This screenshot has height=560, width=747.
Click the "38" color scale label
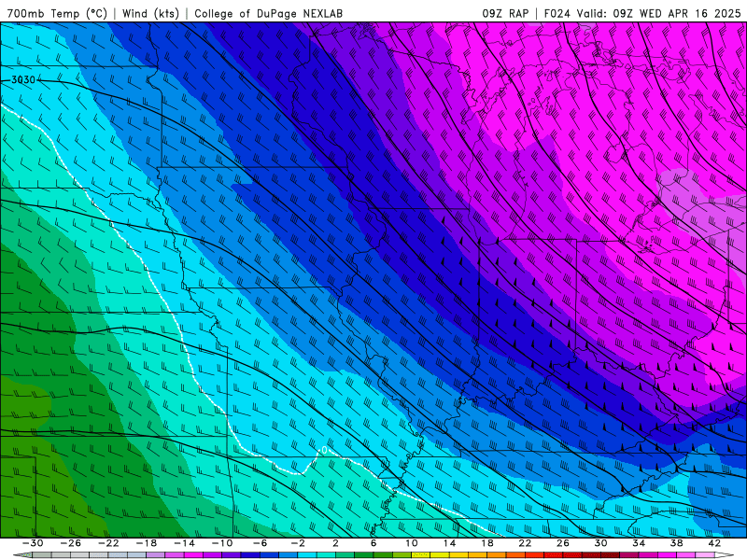pyautogui.click(x=676, y=543)
